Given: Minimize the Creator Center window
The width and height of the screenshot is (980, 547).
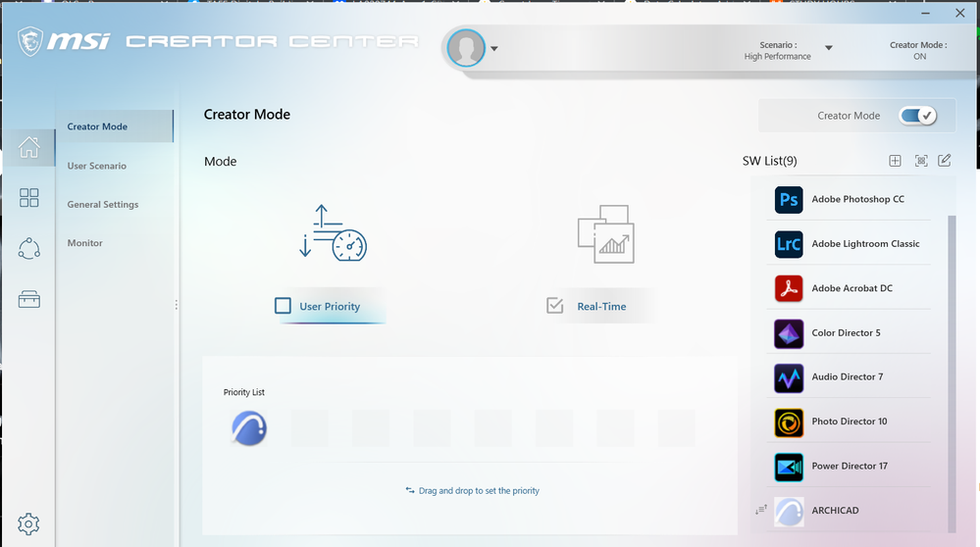Looking at the screenshot, I should coord(925,13).
